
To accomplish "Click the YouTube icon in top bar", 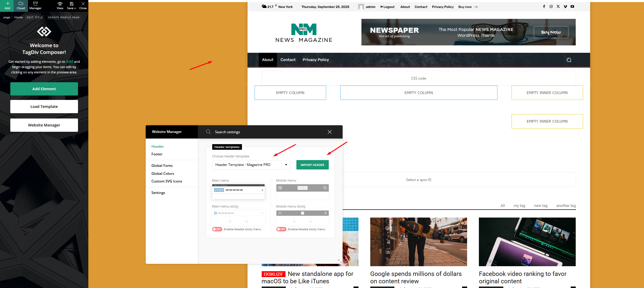I will tap(572, 6).
